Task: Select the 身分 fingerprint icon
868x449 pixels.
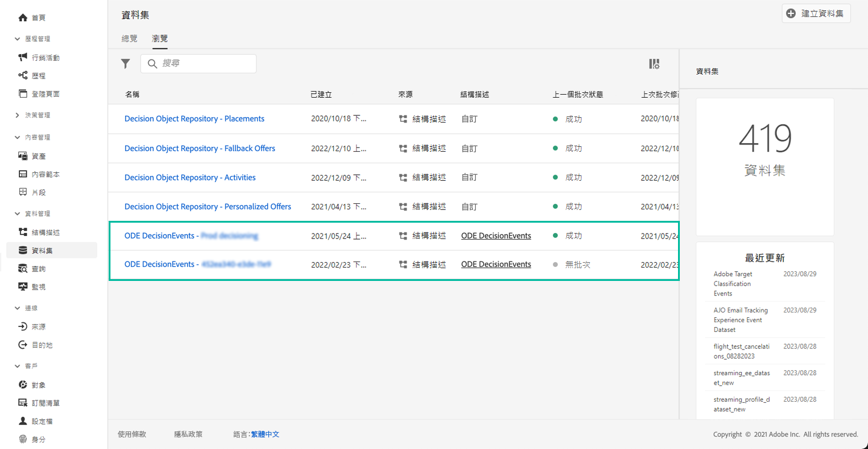Action: click(x=23, y=439)
